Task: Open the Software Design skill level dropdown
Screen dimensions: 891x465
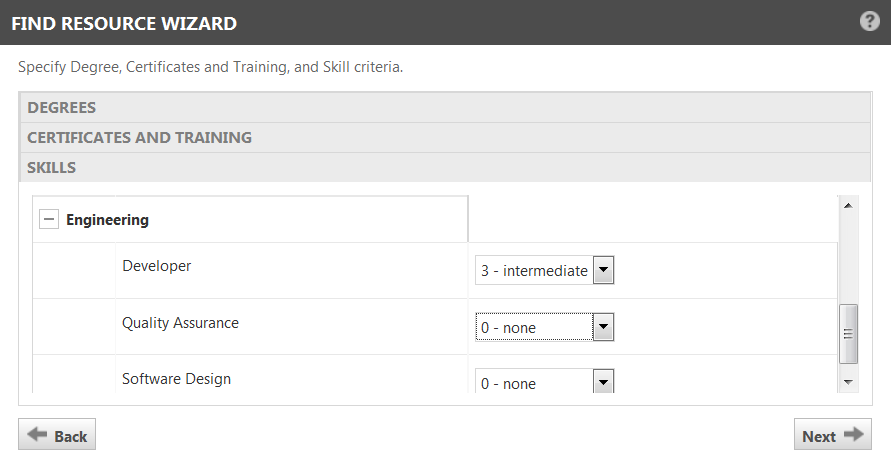Action: tap(603, 382)
